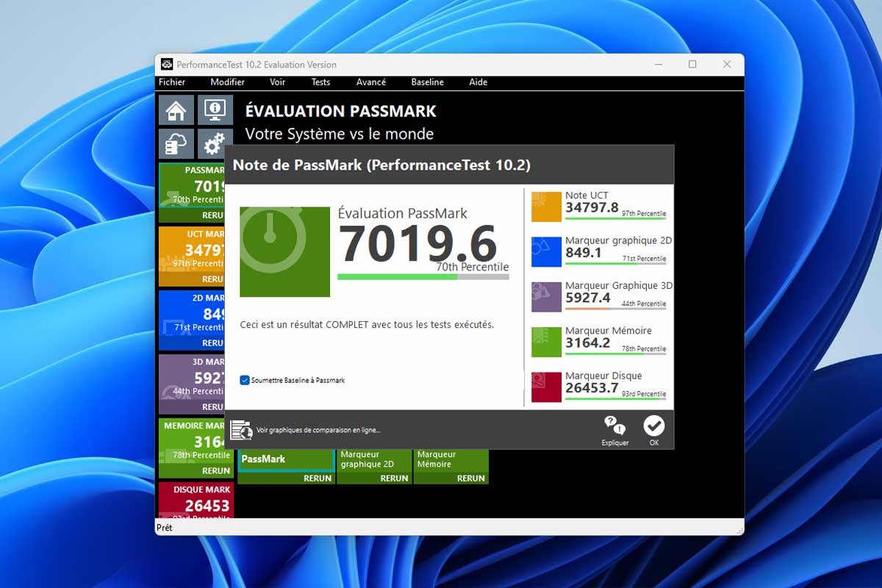Click the blue Marqueur graphique 2D icon
The width and height of the screenshot is (882, 588).
coord(546,251)
